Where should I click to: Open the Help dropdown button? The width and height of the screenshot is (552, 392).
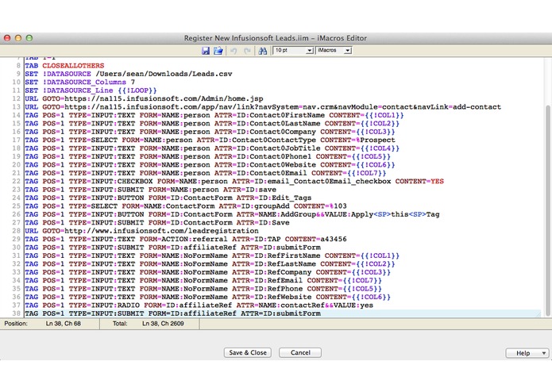click(x=527, y=353)
